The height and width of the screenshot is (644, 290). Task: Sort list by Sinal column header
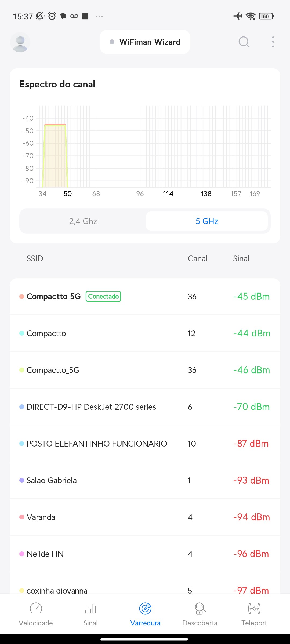241,259
